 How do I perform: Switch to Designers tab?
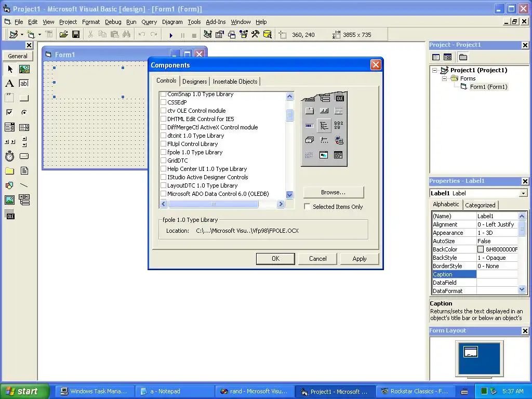(x=194, y=82)
